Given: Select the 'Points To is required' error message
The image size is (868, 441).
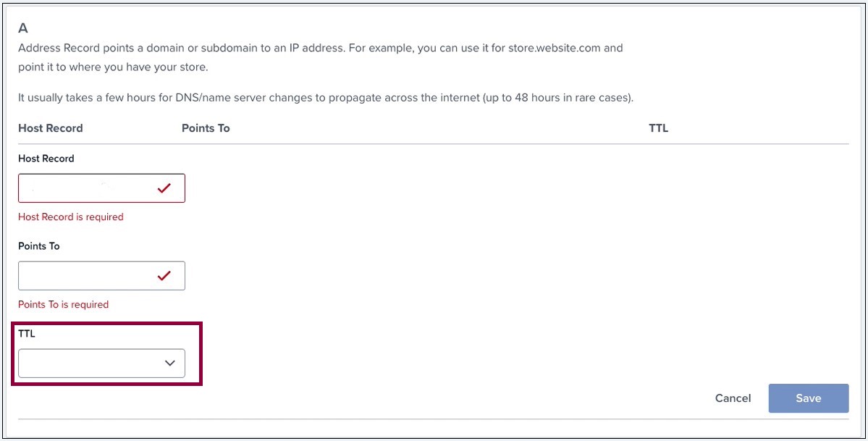Looking at the screenshot, I should (63, 304).
